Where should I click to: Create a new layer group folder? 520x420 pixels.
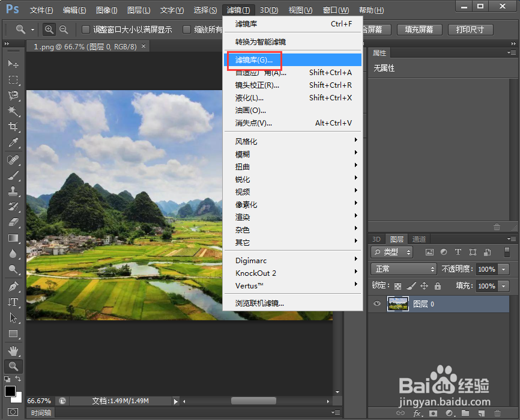click(x=465, y=413)
